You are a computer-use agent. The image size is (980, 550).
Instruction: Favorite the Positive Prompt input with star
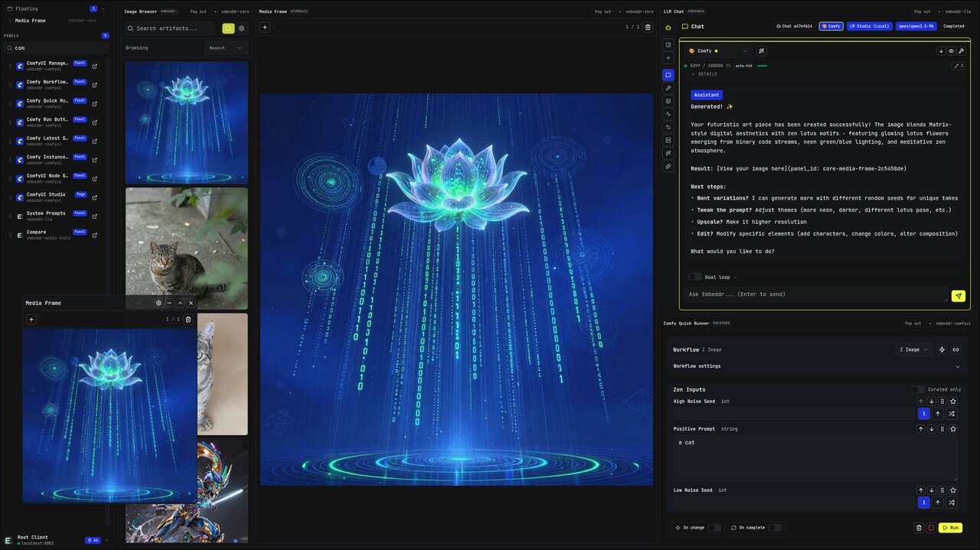(953, 429)
